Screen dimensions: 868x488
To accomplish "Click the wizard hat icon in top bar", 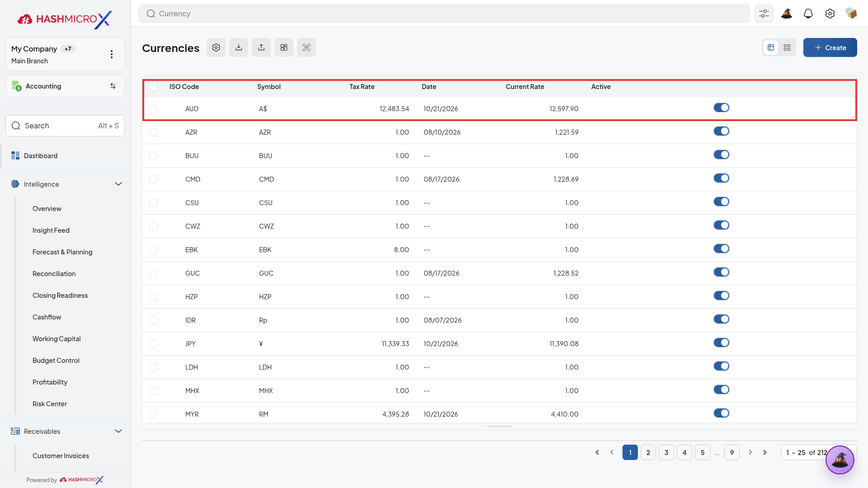I will tap(787, 14).
